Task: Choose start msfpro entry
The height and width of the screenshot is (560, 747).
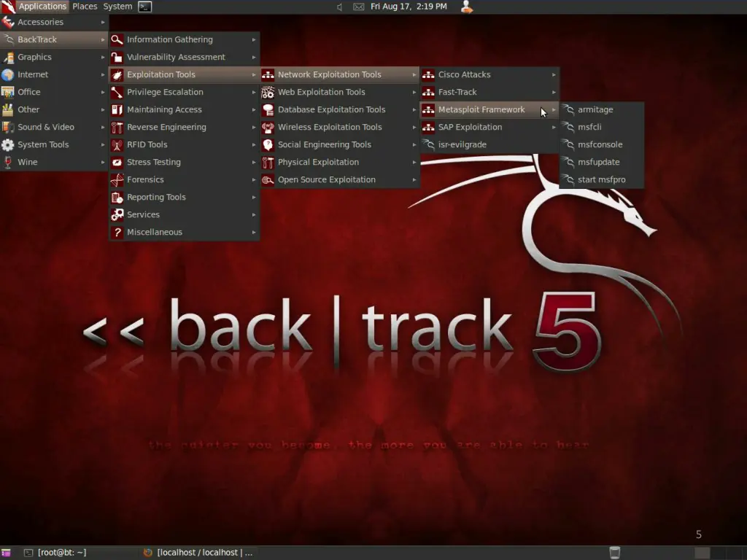Action: pyautogui.click(x=602, y=179)
